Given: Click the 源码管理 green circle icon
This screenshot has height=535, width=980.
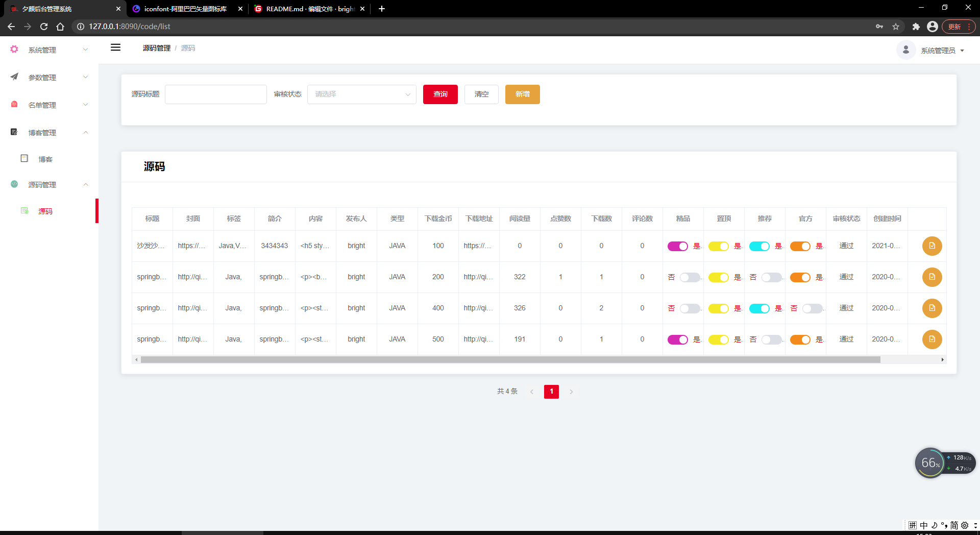Looking at the screenshot, I should click(14, 184).
